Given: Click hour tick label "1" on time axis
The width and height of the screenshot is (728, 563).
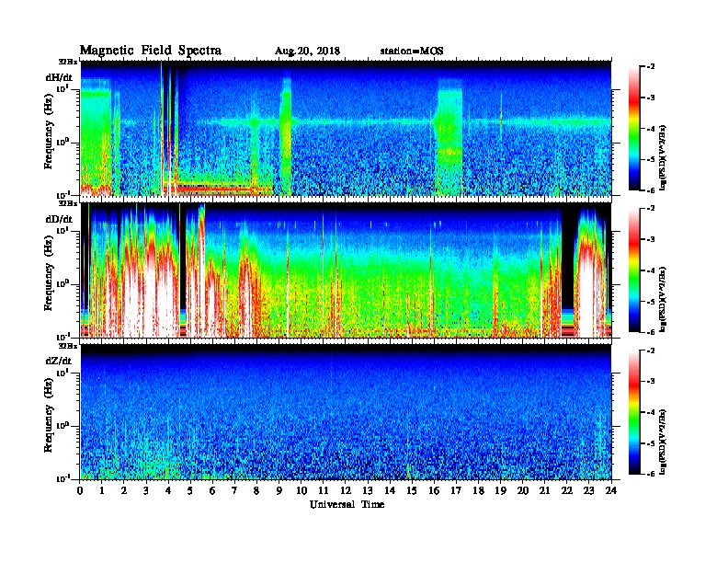Looking at the screenshot, I should click(102, 491).
